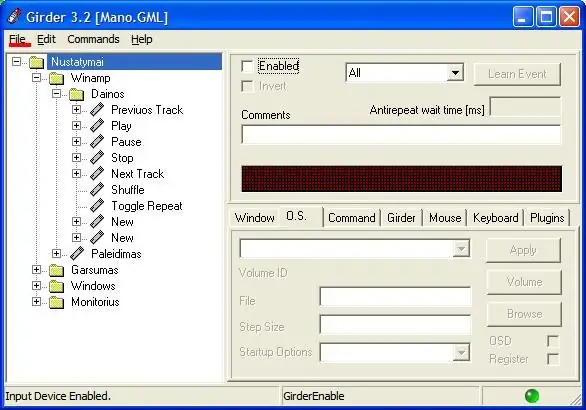Select the Paleidimas command icon
The image size is (586, 410).
coord(77,253)
